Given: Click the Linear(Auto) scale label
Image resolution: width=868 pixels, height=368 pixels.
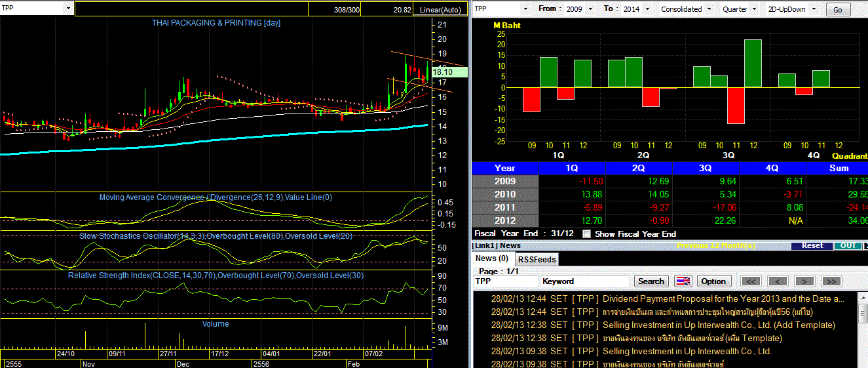Looking at the screenshot, I should (x=440, y=9).
